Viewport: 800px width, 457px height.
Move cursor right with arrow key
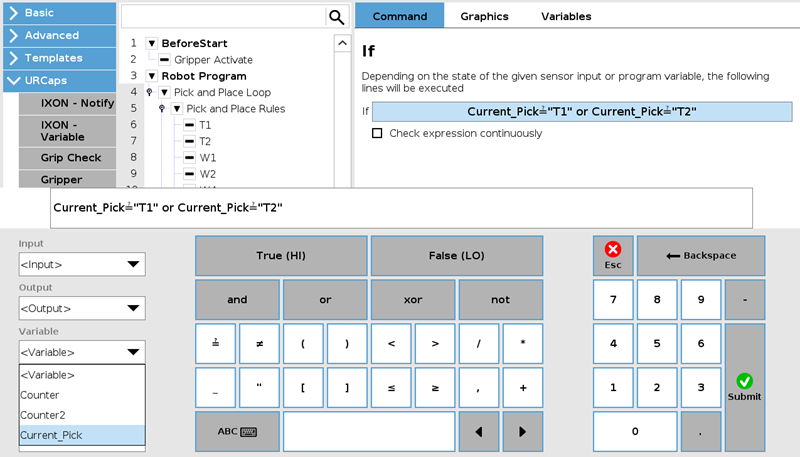[522, 431]
